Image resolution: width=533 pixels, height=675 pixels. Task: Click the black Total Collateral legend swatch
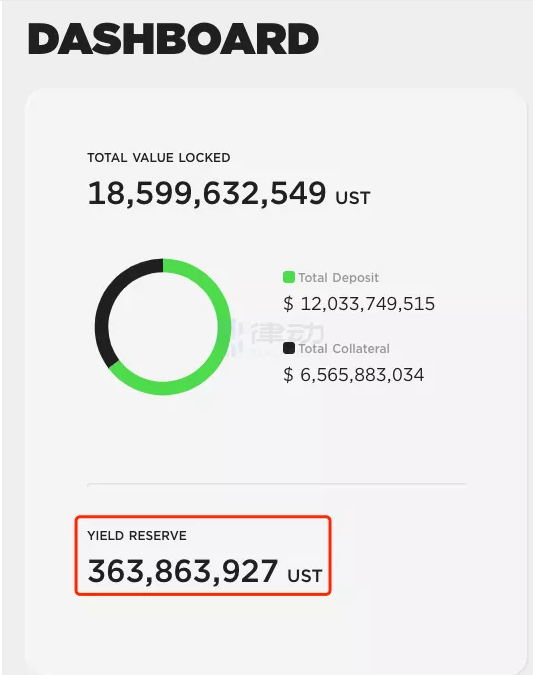tap(289, 348)
